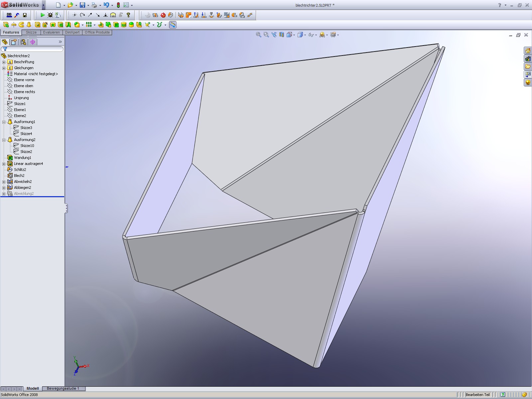Switch to the Features tab

[x=11, y=32]
